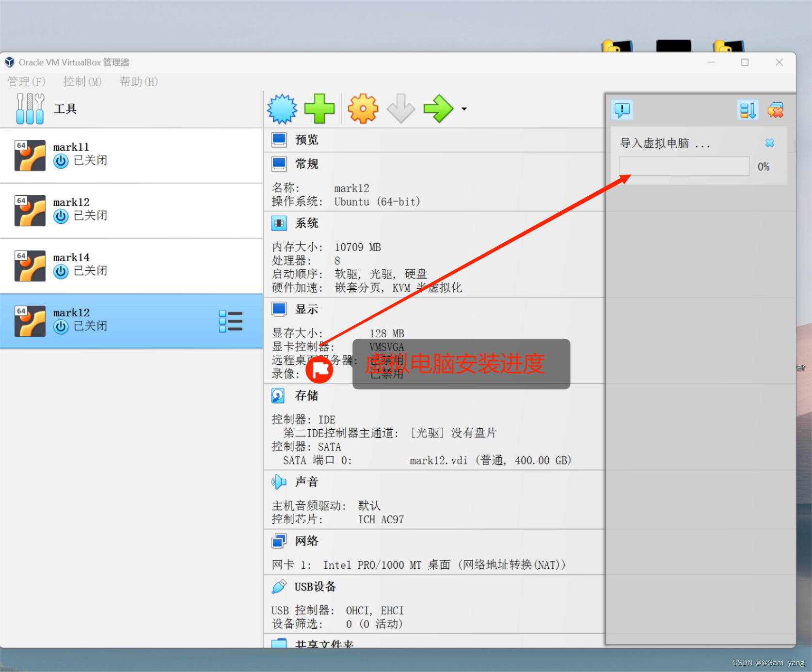Select the mark14 virtual machine

click(131, 266)
